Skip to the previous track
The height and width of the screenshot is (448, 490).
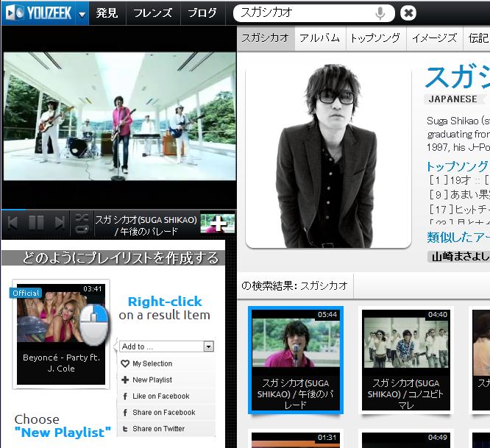tap(13, 223)
